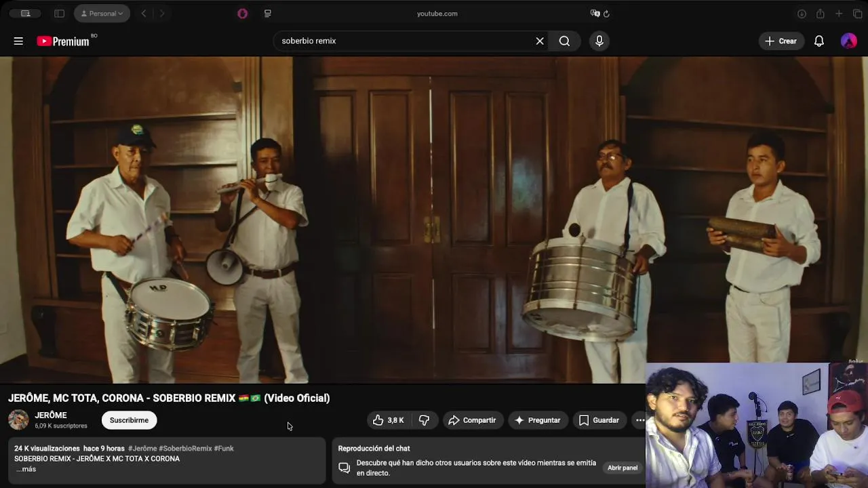Viewport: 868px width, 488px height.
Task: Click the youtube.com address bar
Action: (x=437, y=14)
